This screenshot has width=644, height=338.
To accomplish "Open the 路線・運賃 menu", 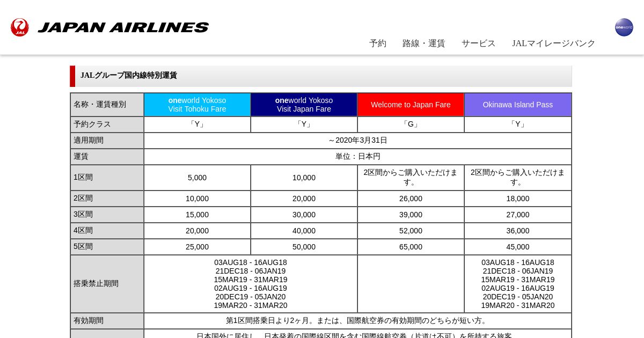I will point(424,43).
